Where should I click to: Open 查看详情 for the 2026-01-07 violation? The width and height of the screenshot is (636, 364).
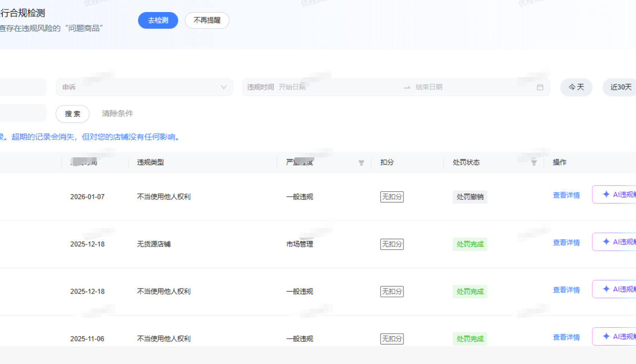point(566,196)
